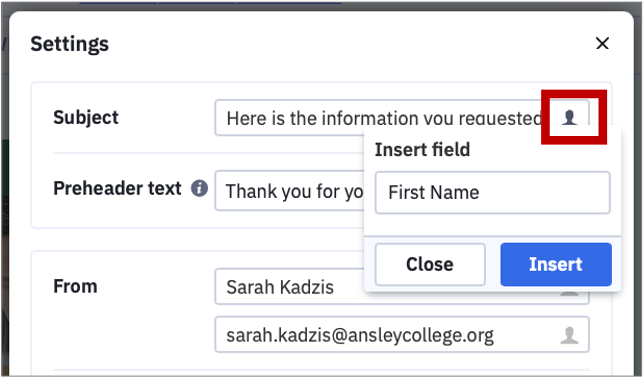643x379 pixels.
Task: Click the person icon in the sender email field
Action: [x=569, y=335]
